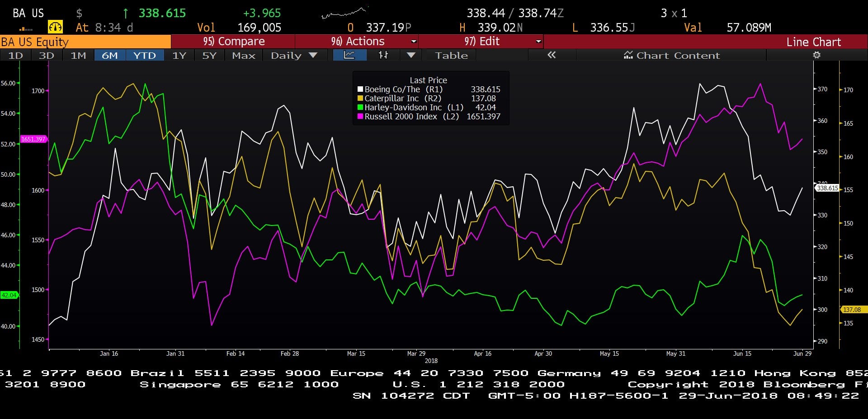The width and height of the screenshot is (868, 419).
Task: Open the chart settings gear
Action: pos(816,55)
